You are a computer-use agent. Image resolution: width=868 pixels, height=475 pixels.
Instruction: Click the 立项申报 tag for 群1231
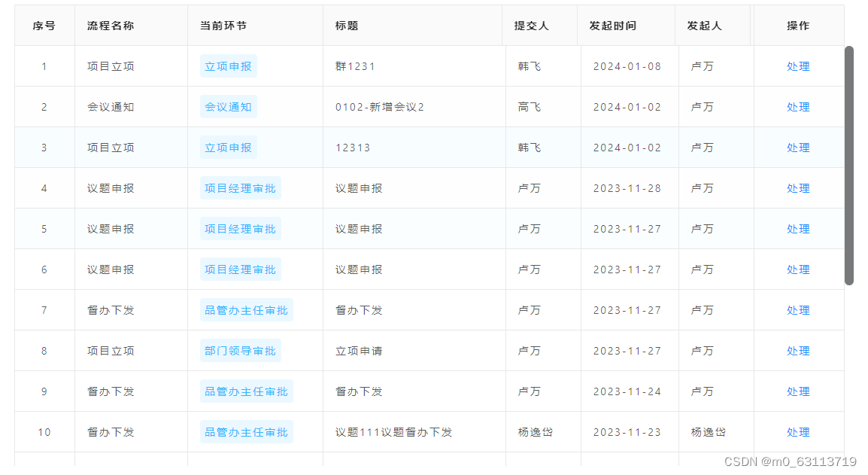point(227,66)
